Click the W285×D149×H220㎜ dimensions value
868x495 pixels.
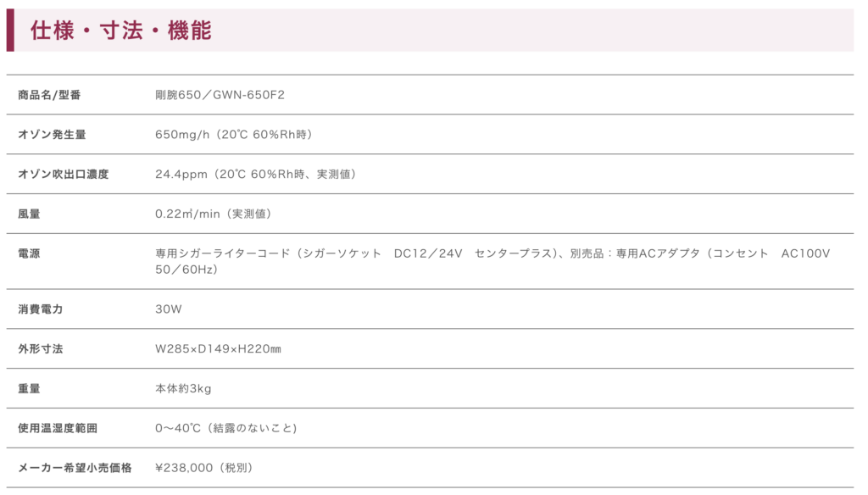tap(218, 349)
